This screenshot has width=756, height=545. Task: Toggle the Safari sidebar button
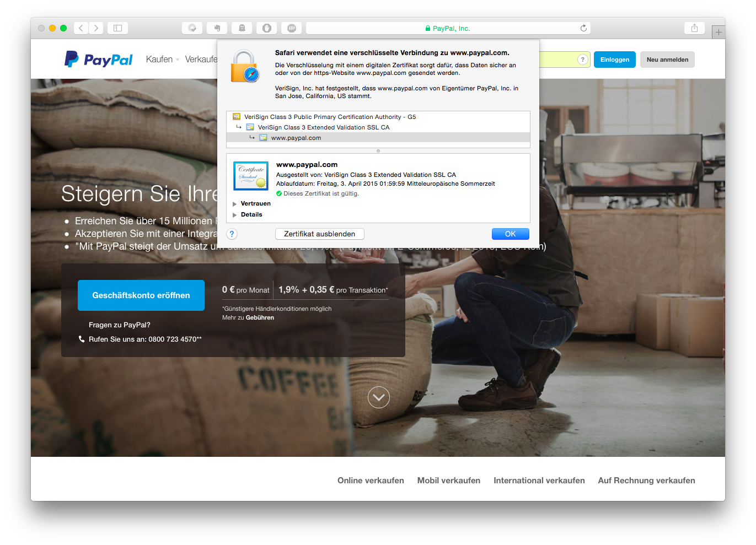point(117,28)
